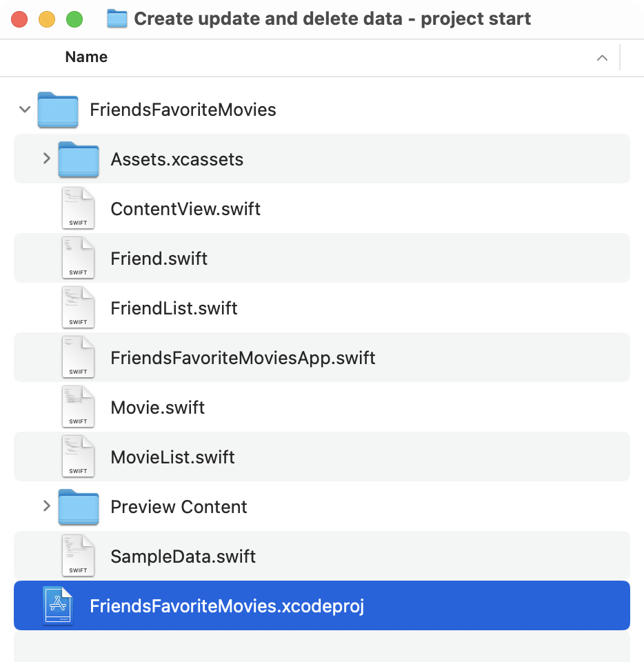Viewport: 644px width, 662px height.
Task: Expand the Preview Content folder
Action: click(x=46, y=506)
